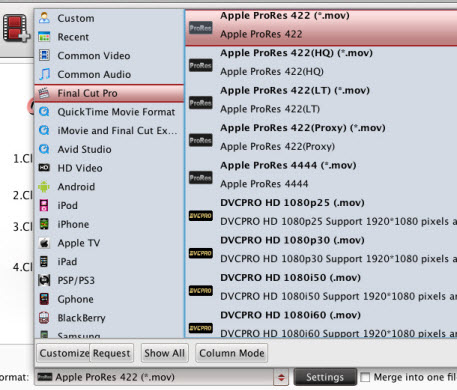Select the Recent category

[x=109, y=37]
